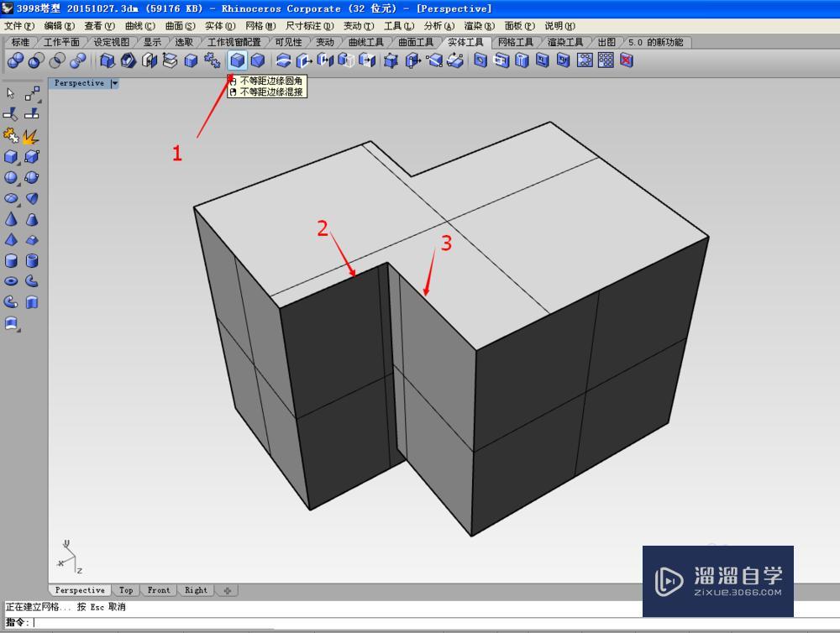Switch to the Front viewport tab

coord(159,590)
